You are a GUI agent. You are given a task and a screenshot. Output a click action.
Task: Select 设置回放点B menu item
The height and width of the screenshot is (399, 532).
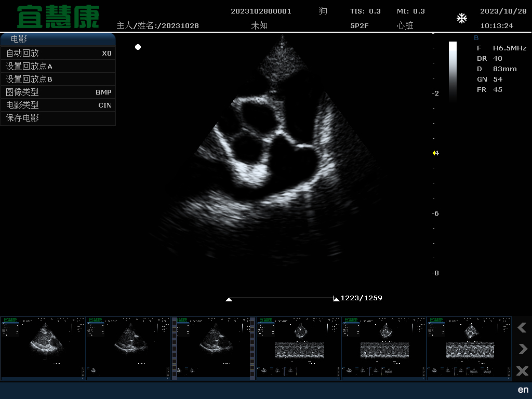click(x=58, y=79)
